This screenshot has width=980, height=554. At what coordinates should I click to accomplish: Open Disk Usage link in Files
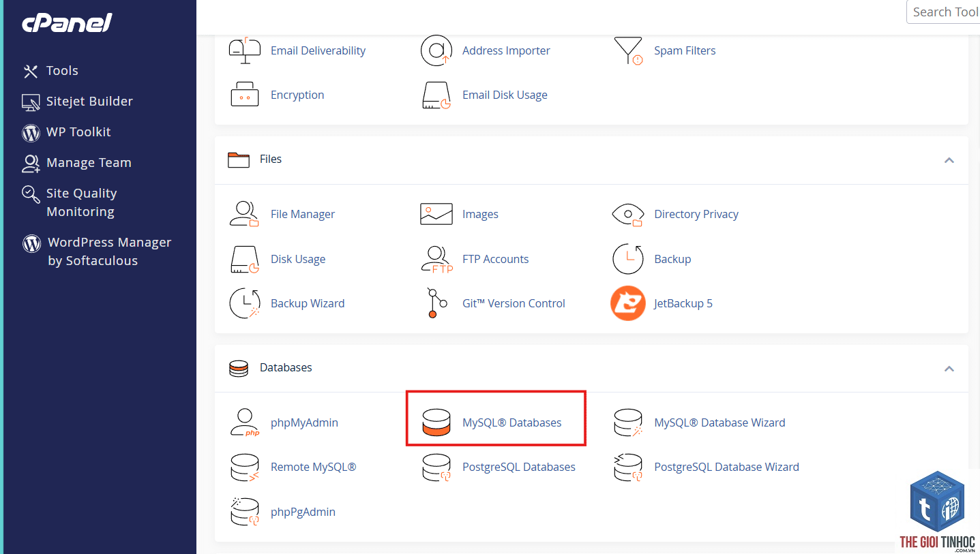tap(298, 259)
